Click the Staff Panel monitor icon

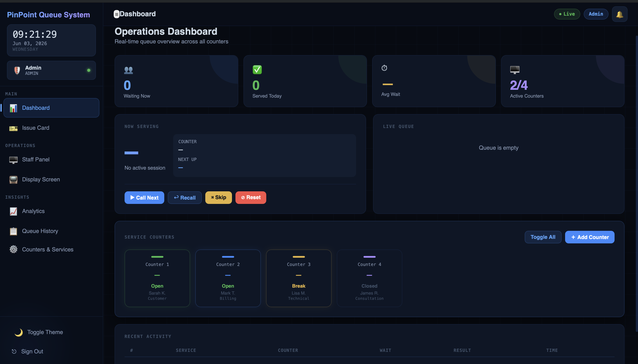coord(13,160)
